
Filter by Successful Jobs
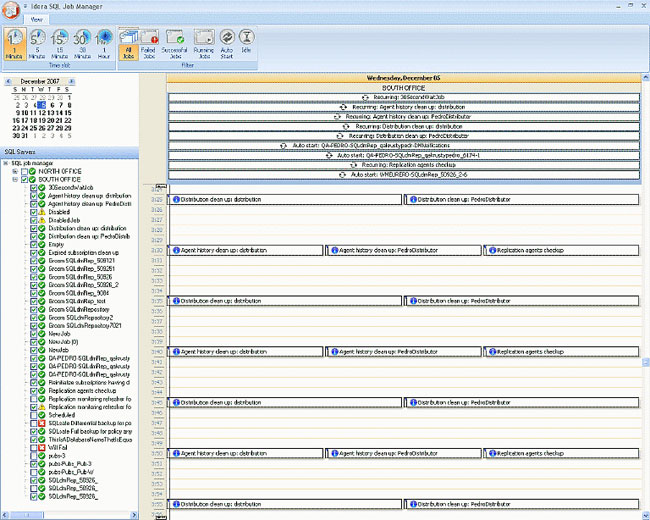click(x=175, y=44)
